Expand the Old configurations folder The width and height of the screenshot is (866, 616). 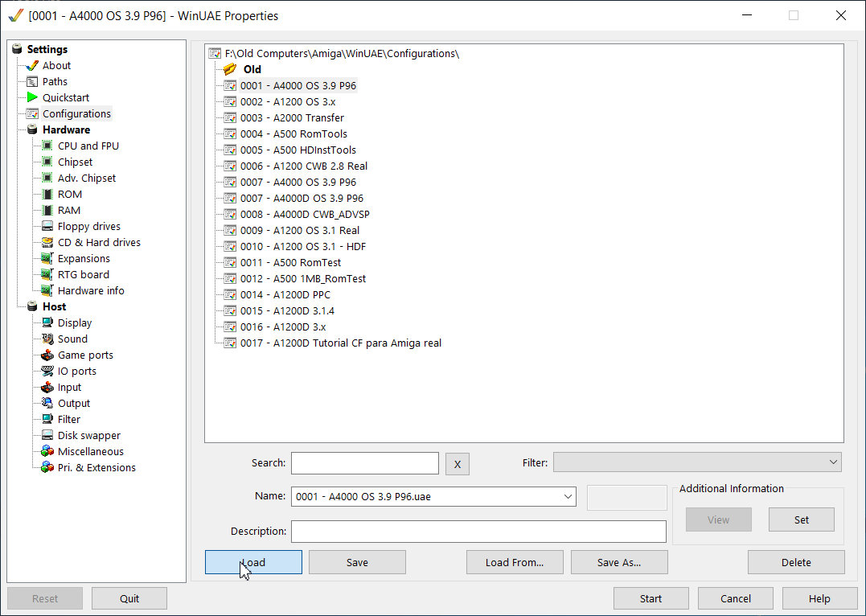pyautogui.click(x=252, y=69)
